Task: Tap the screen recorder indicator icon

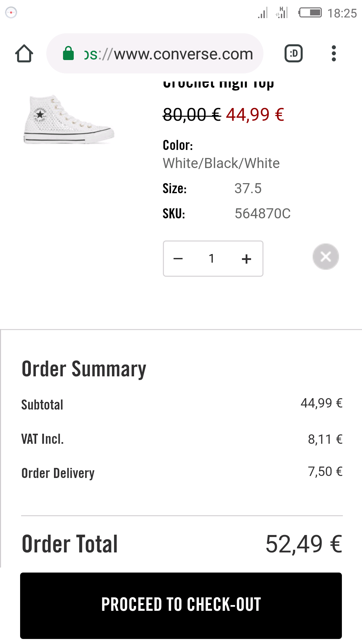Action: [x=11, y=13]
